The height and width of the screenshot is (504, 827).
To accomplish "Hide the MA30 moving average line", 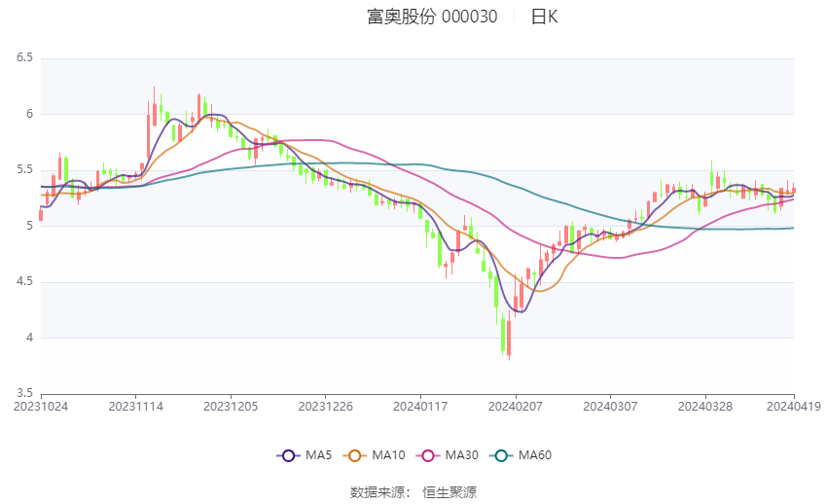I will click(x=448, y=455).
